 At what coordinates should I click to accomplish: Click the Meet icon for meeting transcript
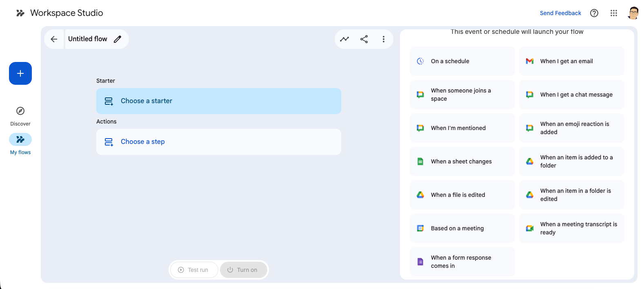point(530,228)
